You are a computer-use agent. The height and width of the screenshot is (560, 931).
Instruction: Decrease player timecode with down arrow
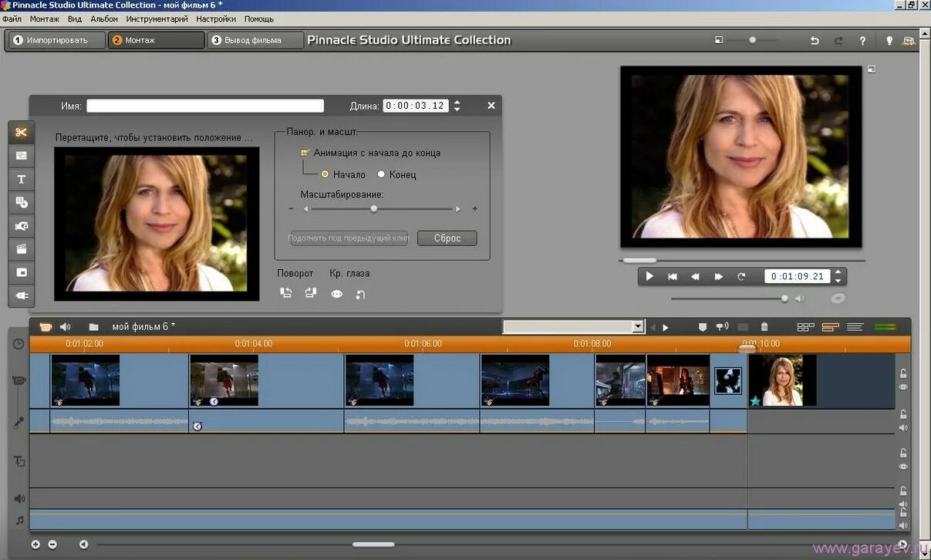pyautogui.click(x=838, y=280)
